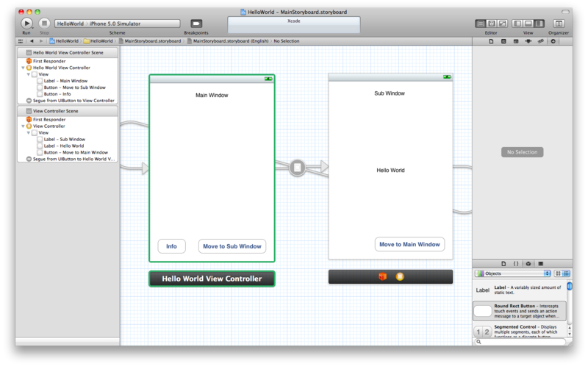Click the Hello World View Controller dock bar
This screenshot has width=588, height=369.
click(212, 279)
